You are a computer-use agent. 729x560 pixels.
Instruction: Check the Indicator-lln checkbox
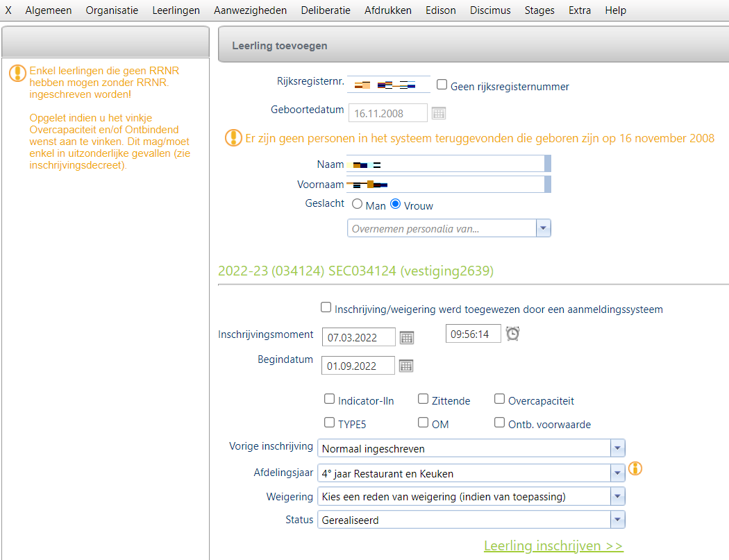click(329, 399)
